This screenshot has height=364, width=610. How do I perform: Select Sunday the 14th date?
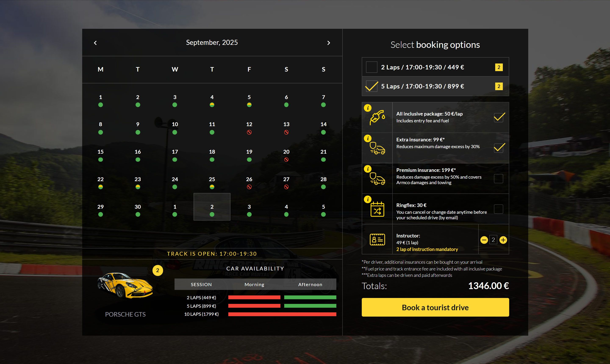323,128
